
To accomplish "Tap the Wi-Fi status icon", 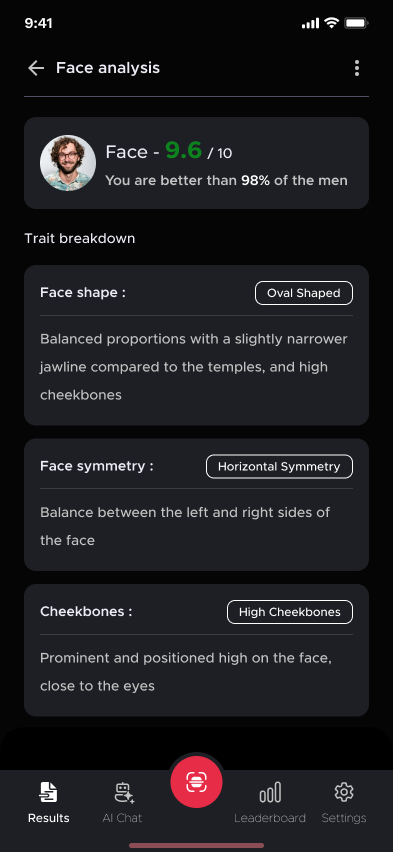I will [331, 23].
